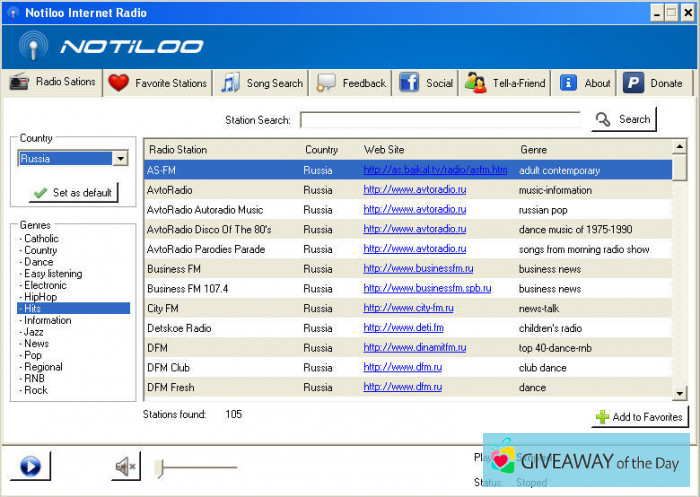
Task: Open Donate tab via the PayPal icon
Action: pos(633,83)
